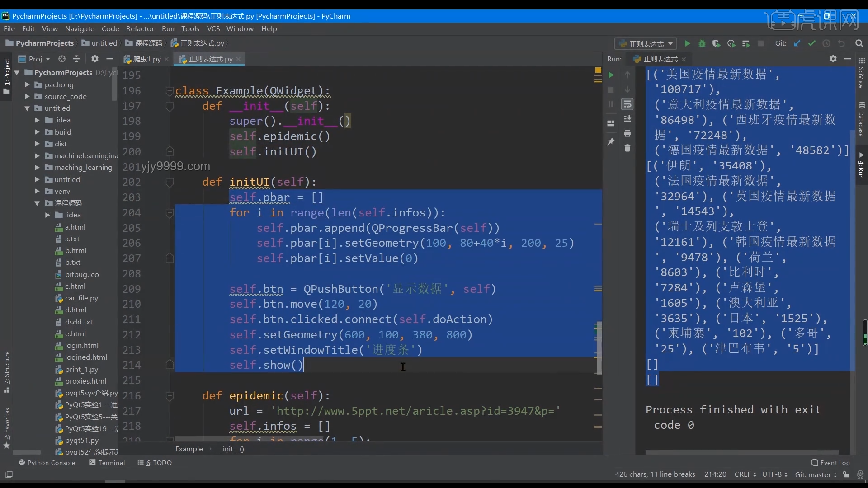Commit changes with green checkmark icon
Viewport: 868px width, 488px height.
pos(812,43)
